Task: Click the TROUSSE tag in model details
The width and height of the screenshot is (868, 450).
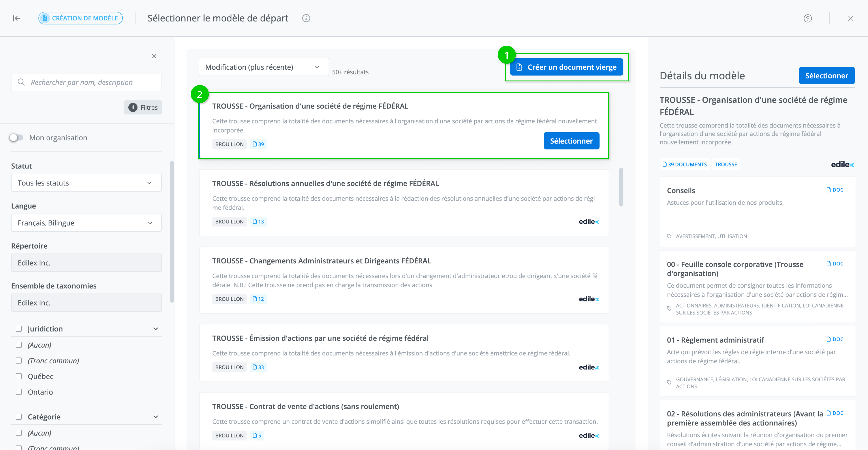Action: (725, 164)
